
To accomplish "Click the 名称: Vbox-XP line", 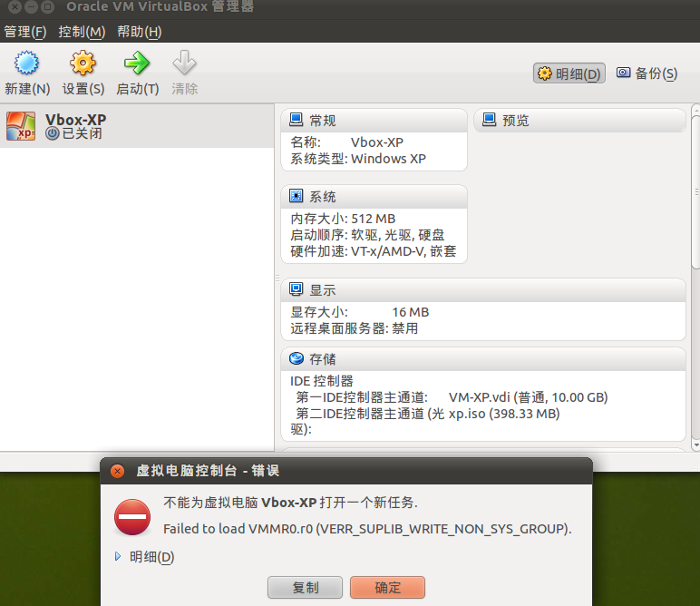I will pos(347,142).
